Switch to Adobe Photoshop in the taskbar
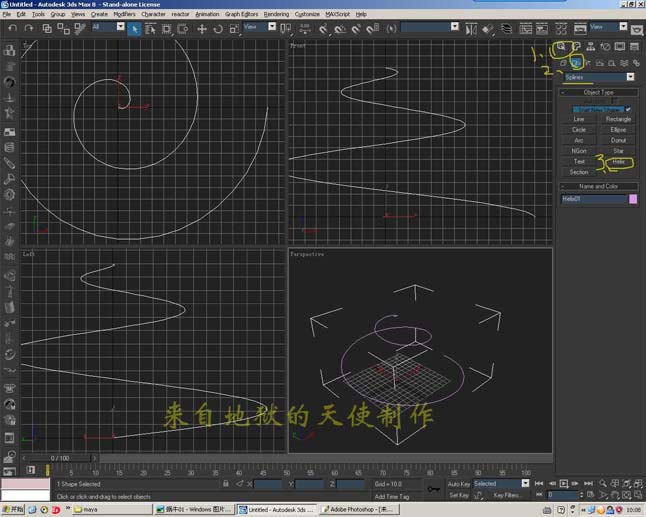 [x=360, y=510]
